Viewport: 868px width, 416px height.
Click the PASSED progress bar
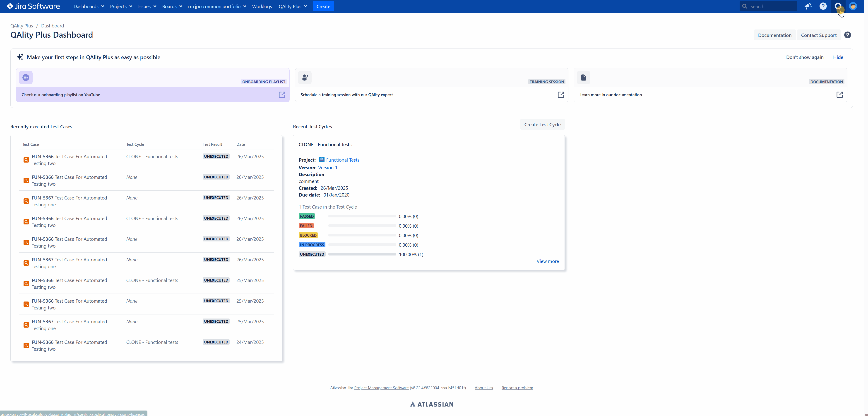[362, 216]
